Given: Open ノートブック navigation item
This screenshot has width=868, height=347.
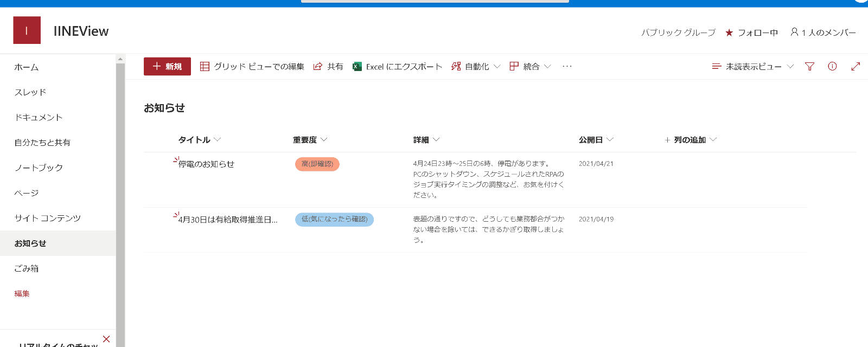Looking at the screenshot, I should click(x=39, y=168).
